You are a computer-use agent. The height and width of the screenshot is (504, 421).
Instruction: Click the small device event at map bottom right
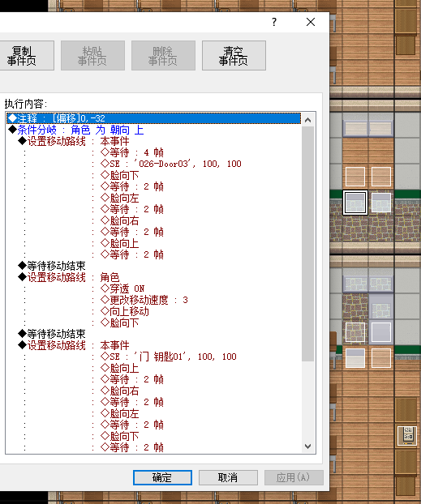407,436
